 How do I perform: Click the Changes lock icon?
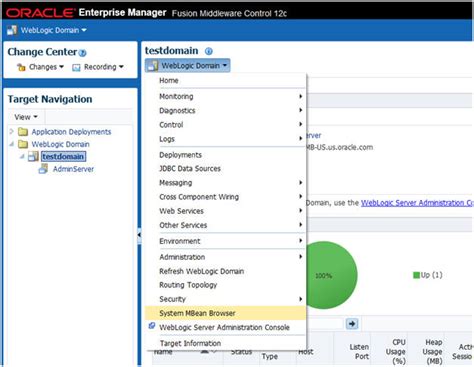click(x=21, y=67)
